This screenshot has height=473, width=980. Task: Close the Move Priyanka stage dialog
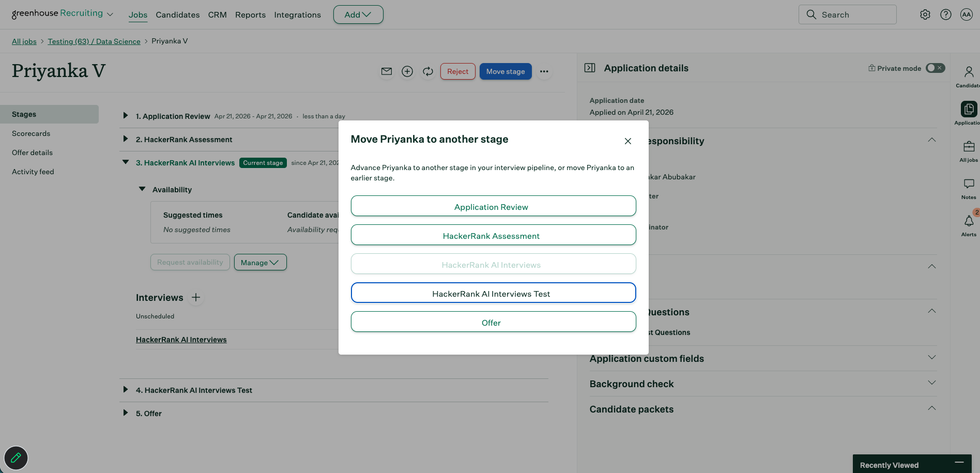click(x=627, y=141)
